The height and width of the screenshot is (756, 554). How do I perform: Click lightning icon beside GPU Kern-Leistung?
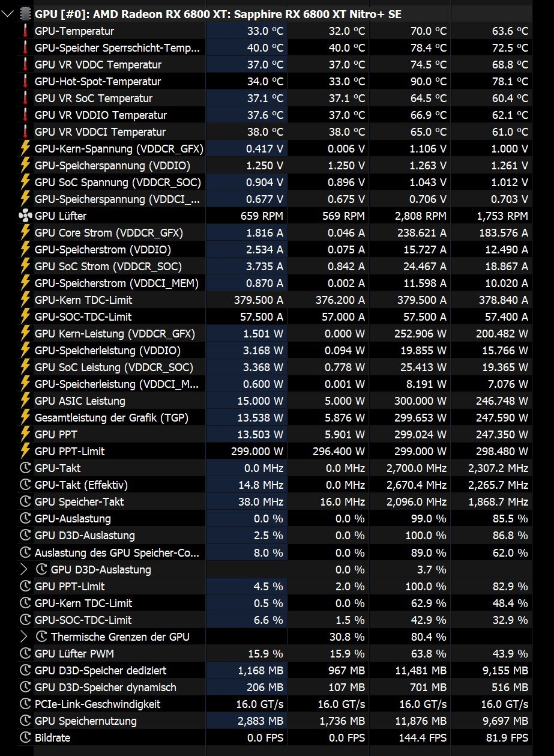click(25, 333)
